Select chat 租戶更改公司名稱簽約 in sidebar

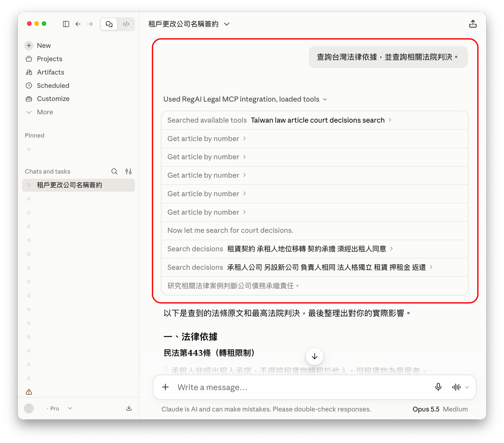(x=78, y=185)
